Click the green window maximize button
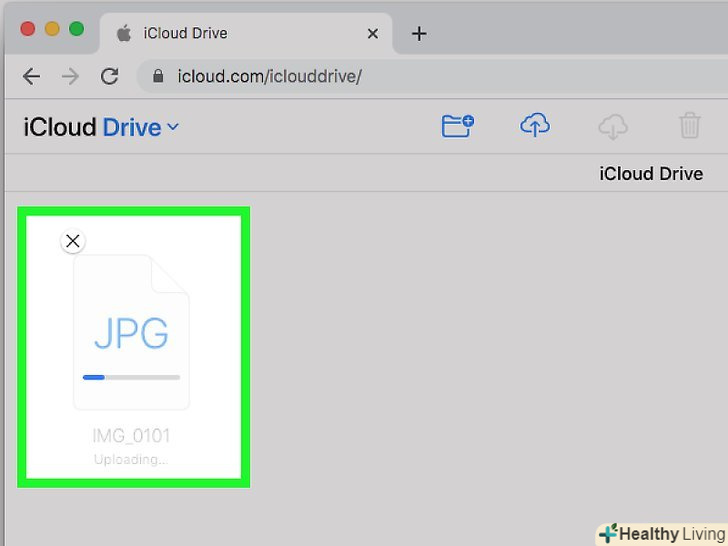 (77, 29)
